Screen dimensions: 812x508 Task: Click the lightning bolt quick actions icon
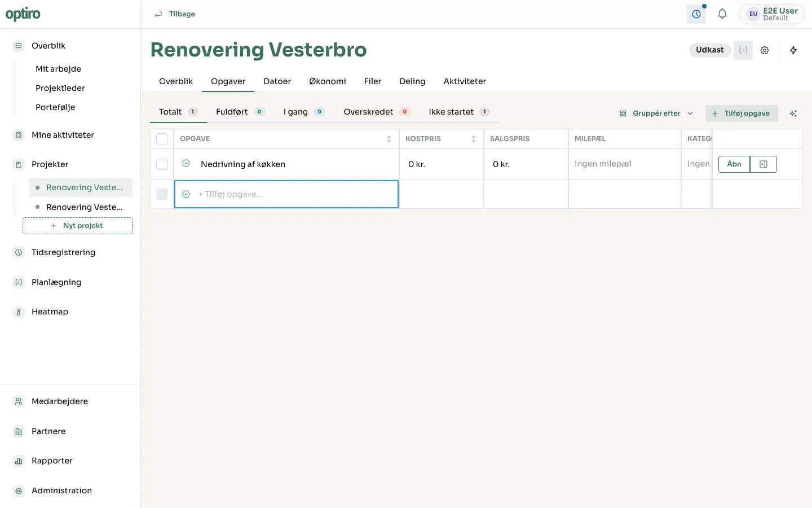[793, 50]
